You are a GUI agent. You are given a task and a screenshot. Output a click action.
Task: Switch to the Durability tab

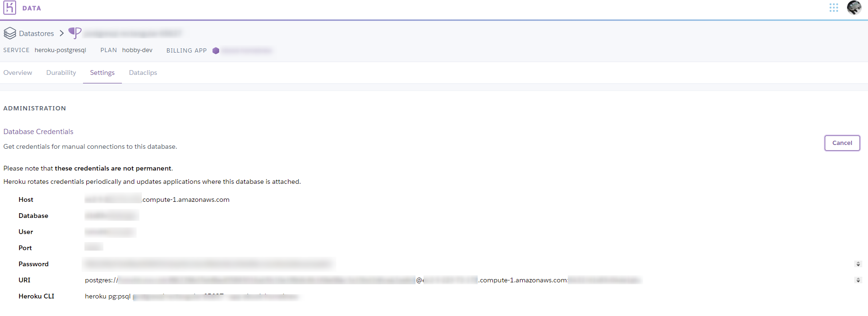[x=61, y=72]
